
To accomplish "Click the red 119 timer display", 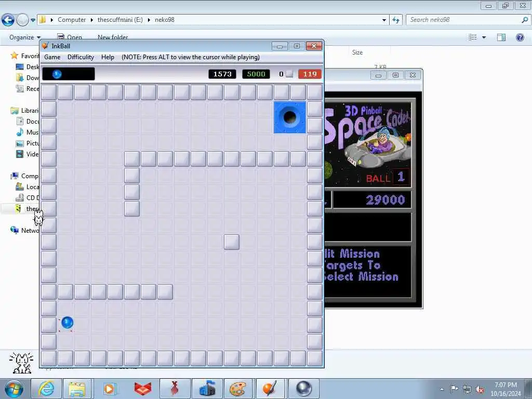I will pos(310,74).
